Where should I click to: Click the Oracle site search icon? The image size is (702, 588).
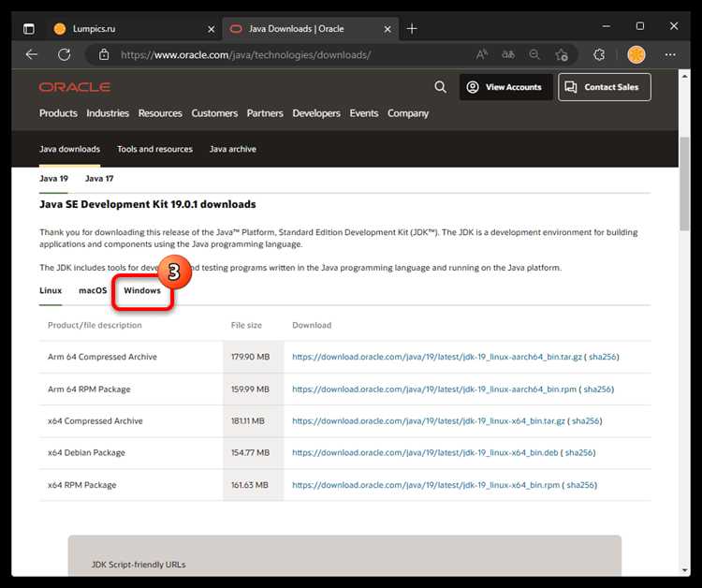coord(441,87)
